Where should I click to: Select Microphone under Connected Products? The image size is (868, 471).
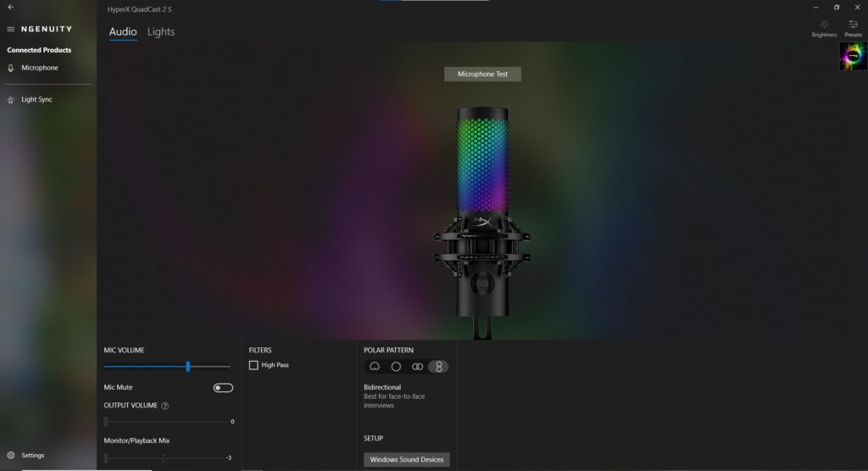coord(39,68)
